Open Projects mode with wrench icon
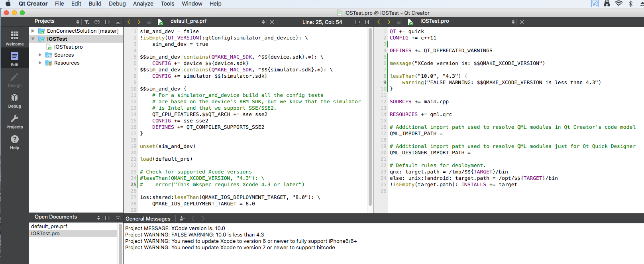The width and height of the screenshot is (644, 264). [14, 121]
